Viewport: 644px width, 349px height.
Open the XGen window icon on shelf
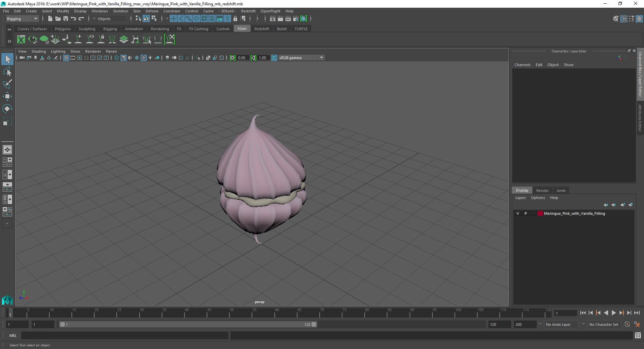click(21, 40)
